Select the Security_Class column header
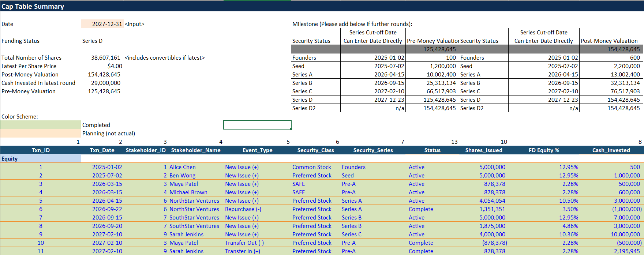 (315, 150)
